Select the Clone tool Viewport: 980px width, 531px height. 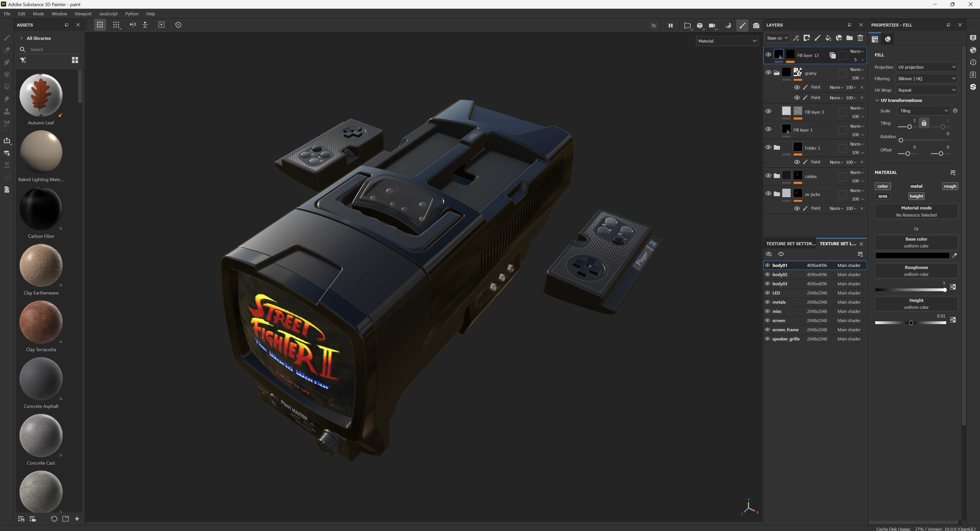pos(7,111)
